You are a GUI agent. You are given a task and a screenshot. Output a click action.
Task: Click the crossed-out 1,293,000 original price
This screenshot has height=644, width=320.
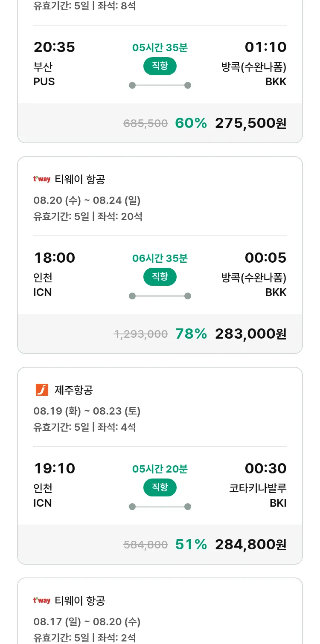point(141,334)
